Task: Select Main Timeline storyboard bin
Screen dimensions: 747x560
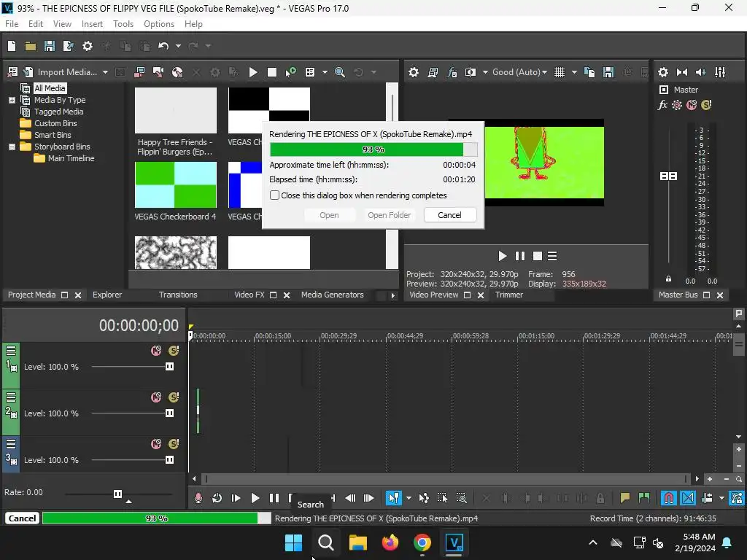Action: point(71,158)
